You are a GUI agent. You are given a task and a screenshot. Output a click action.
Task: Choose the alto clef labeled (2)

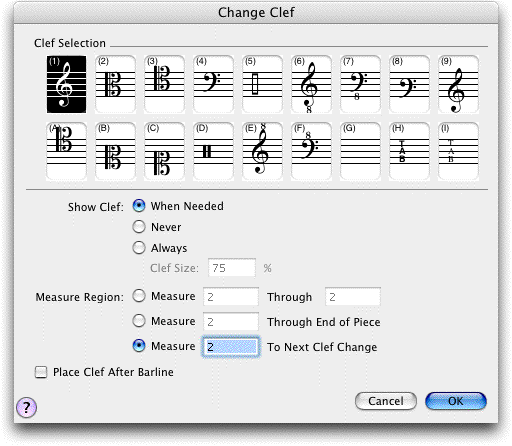115,84
